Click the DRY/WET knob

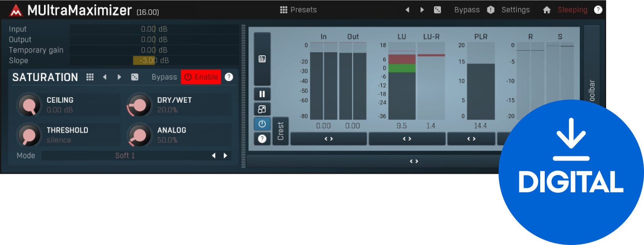(139, 105)
